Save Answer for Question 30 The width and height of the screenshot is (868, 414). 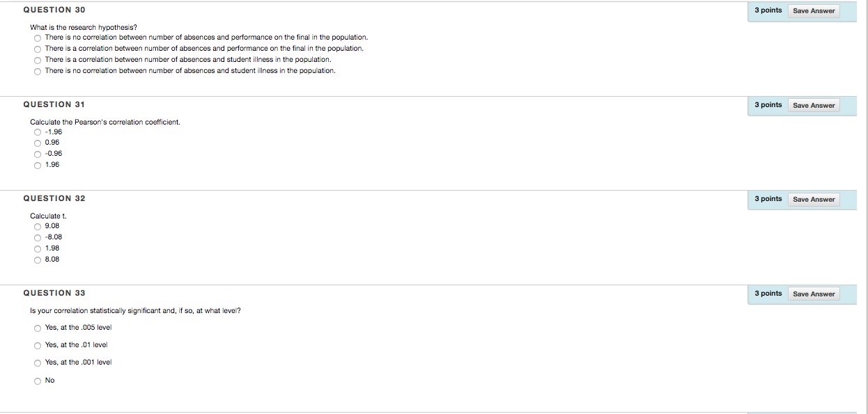pos(814,10)
